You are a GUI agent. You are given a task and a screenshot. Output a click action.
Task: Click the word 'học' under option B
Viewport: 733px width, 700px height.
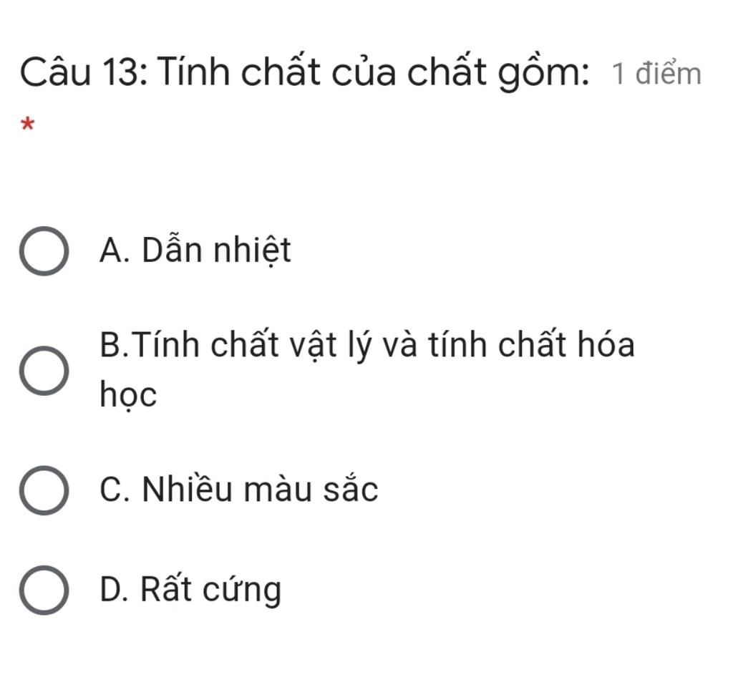tap(129, 395)
